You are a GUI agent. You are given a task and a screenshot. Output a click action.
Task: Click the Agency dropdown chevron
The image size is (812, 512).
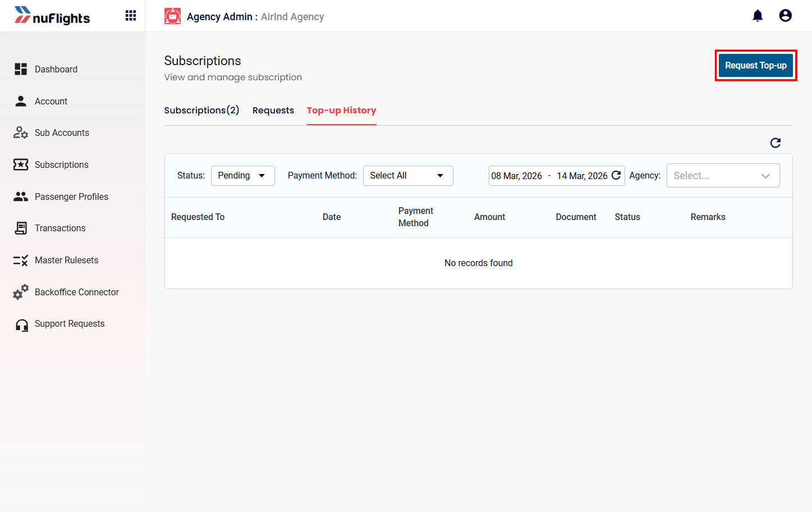point(765,176)
